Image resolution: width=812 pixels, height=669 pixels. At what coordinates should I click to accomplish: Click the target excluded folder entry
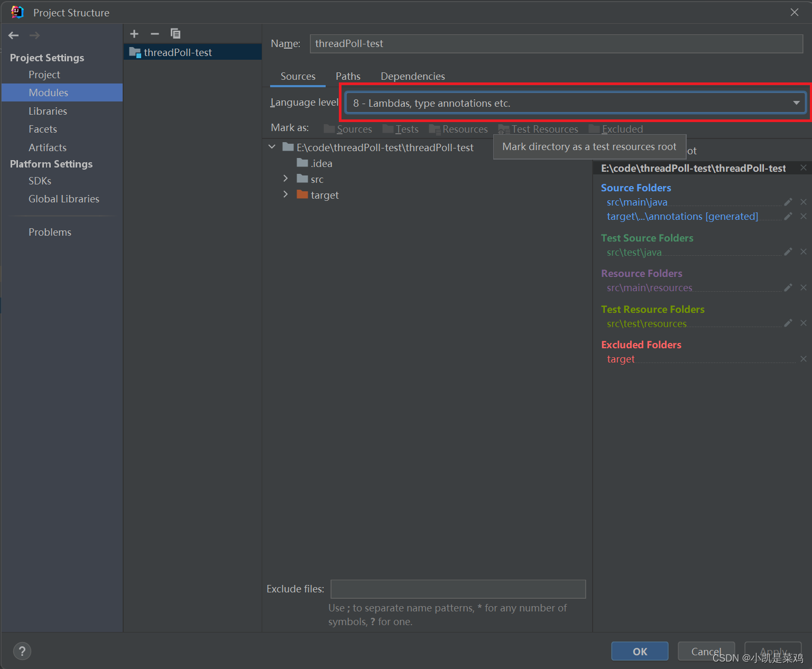621,359
